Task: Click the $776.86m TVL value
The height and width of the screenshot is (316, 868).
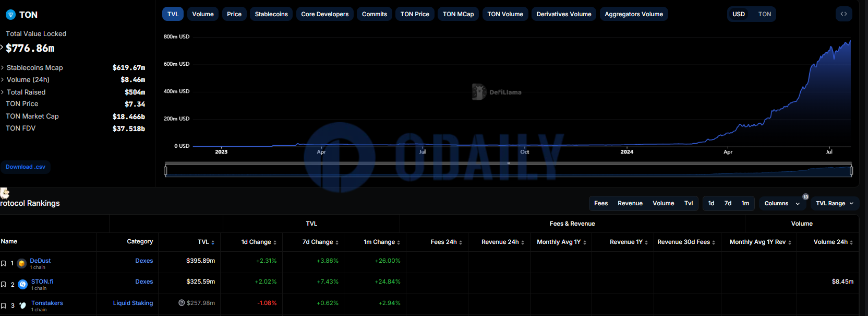Action: (30, 48)
